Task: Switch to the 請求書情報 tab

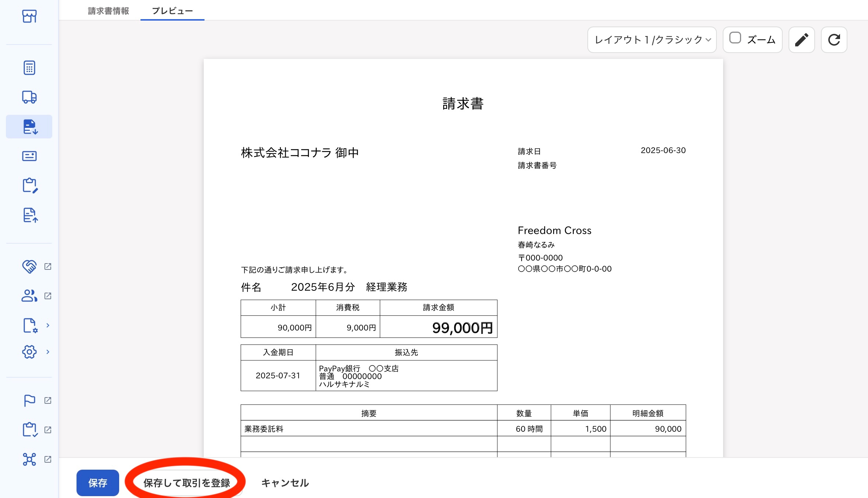Action: click(x=108, y=11)
